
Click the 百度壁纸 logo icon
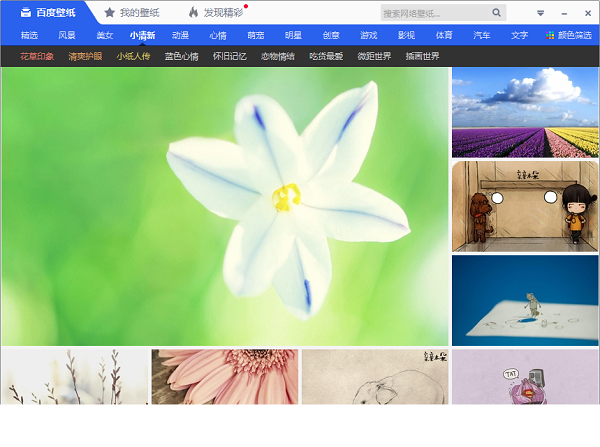[x=26, y=13]
